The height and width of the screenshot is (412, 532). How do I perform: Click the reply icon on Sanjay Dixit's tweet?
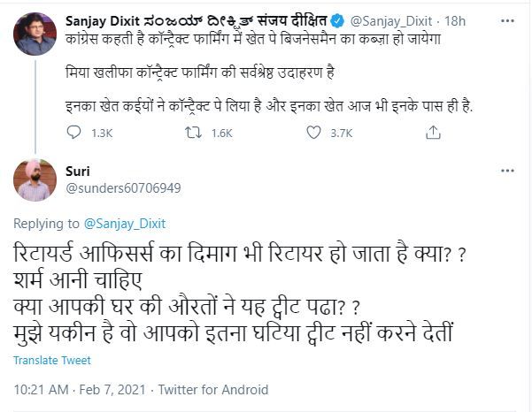tap(74, 133)
